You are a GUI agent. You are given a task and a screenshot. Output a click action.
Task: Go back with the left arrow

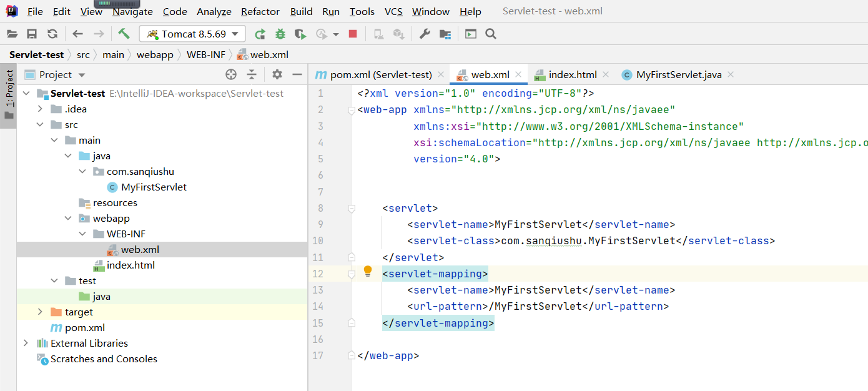click(77, 34)
